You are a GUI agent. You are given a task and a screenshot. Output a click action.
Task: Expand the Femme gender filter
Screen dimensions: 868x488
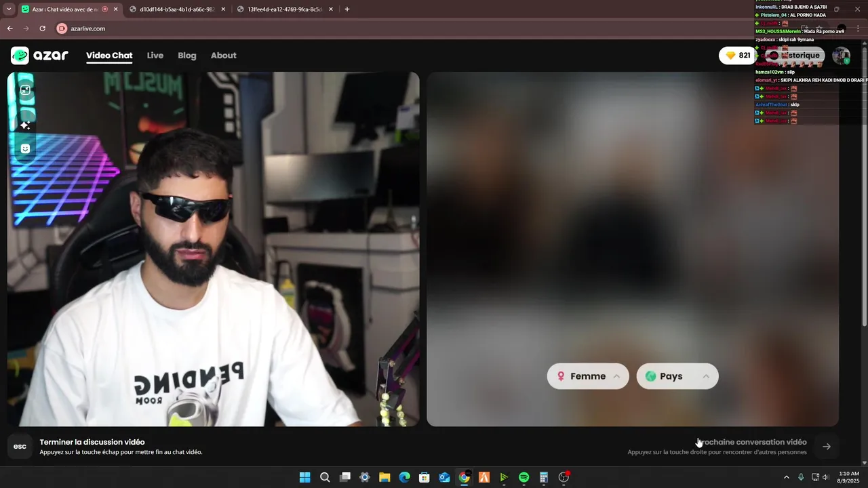pyautogui.click(x=588, y=376)
